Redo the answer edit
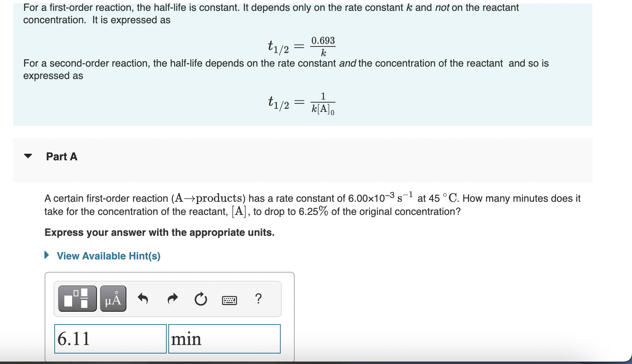 [172, 299]
